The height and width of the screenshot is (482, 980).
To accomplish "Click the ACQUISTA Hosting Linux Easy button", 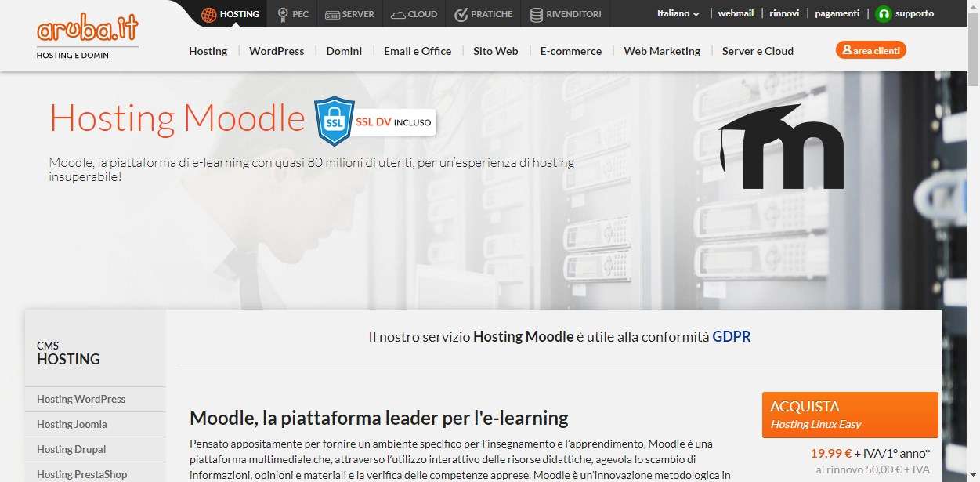I will pos(849,415).
